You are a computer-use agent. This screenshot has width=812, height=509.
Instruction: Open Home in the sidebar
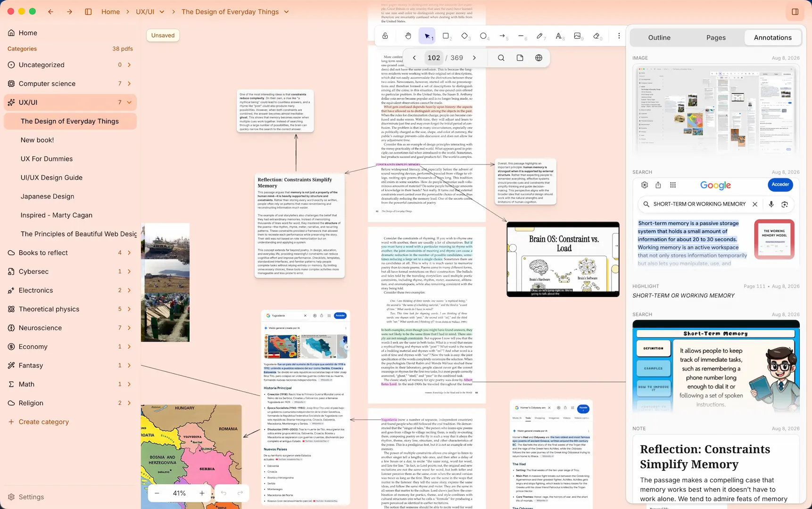click(x=70, y=33)
